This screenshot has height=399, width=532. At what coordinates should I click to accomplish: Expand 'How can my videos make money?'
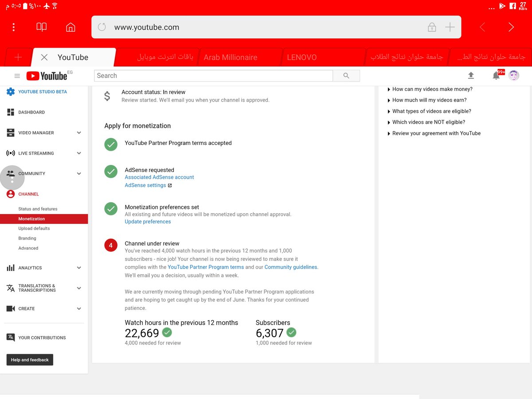tap(430, 89)
